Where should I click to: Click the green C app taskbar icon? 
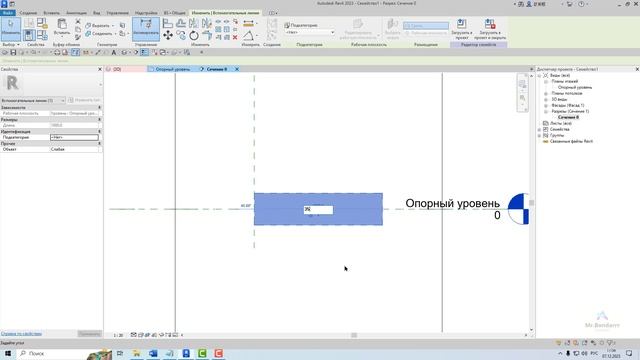click(202, 353)
